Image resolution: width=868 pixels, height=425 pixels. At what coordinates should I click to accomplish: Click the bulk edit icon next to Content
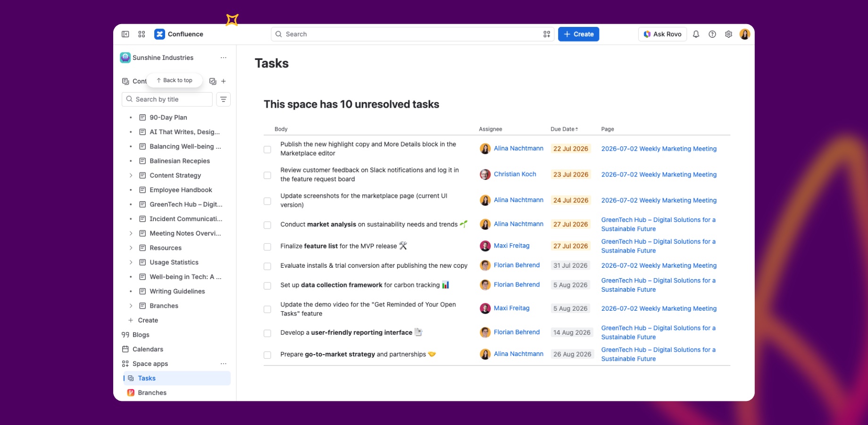click(x=213, y=81)
